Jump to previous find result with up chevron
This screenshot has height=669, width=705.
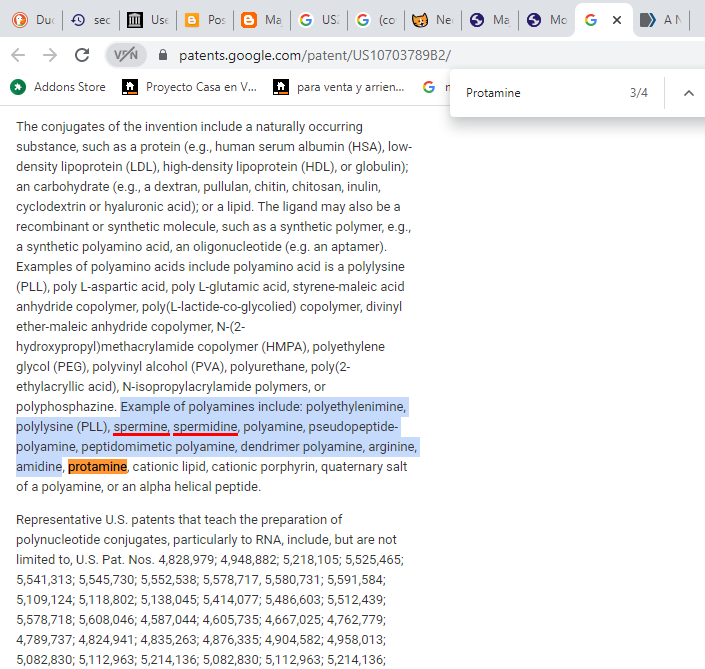[x=688, y=93]
